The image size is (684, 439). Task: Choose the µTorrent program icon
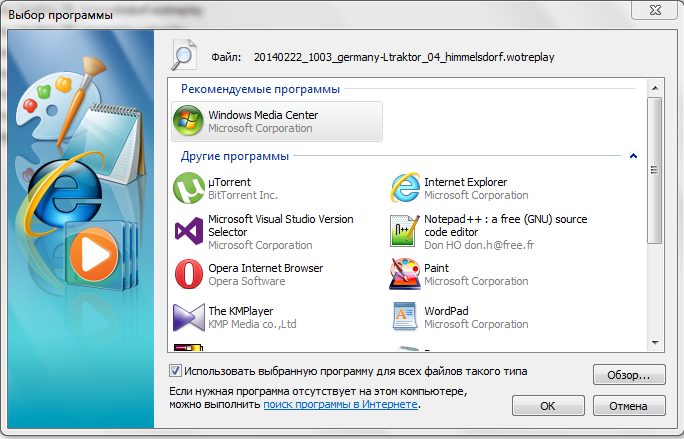[187, 188]
